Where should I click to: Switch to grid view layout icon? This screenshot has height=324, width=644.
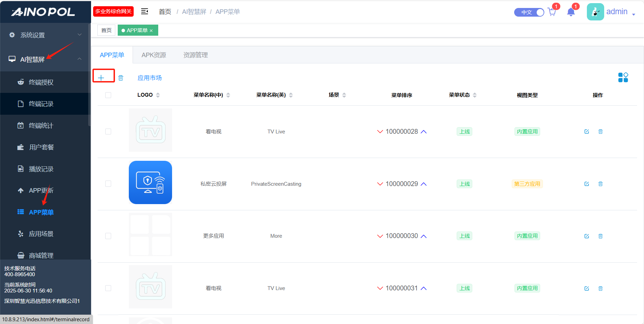coord(623,77)
